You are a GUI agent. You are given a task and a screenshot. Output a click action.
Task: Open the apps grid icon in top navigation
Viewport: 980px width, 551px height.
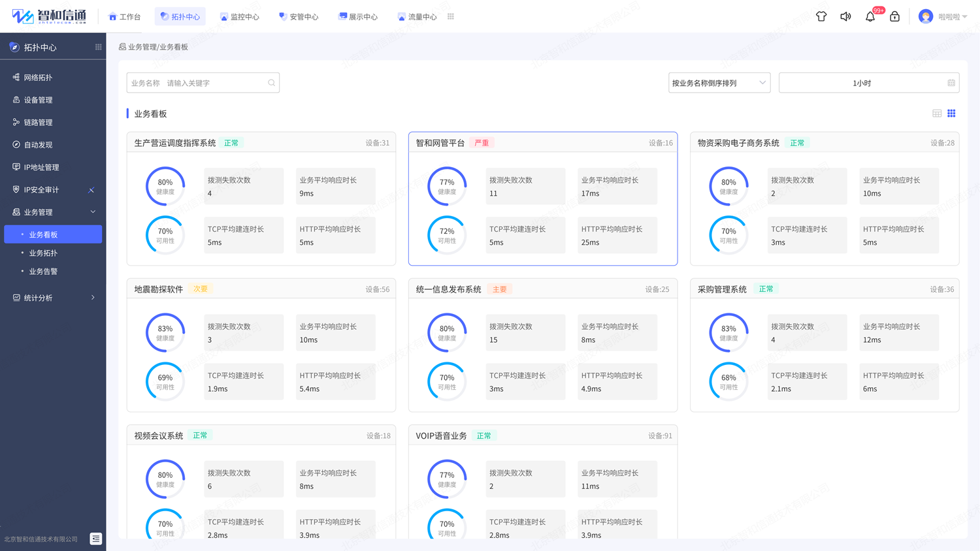(451, 16)
